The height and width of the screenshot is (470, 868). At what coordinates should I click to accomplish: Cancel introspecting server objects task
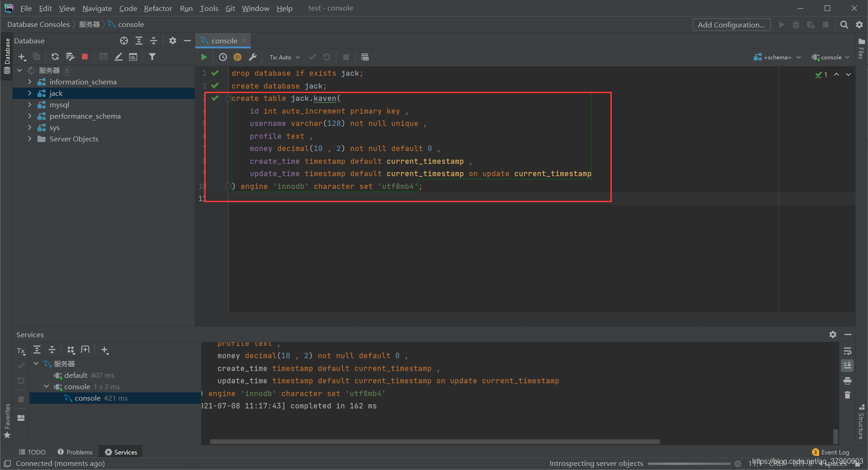[x=738, y=464]
